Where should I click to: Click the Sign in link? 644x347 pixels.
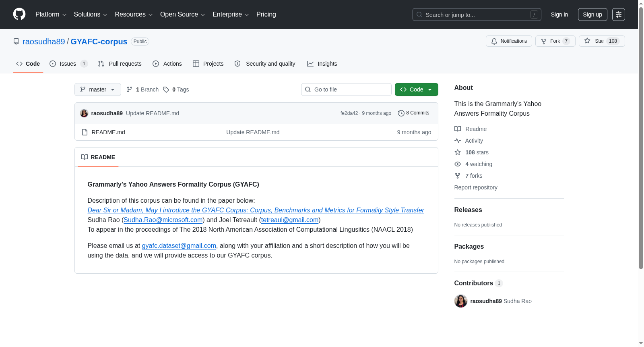coord(559,15)
